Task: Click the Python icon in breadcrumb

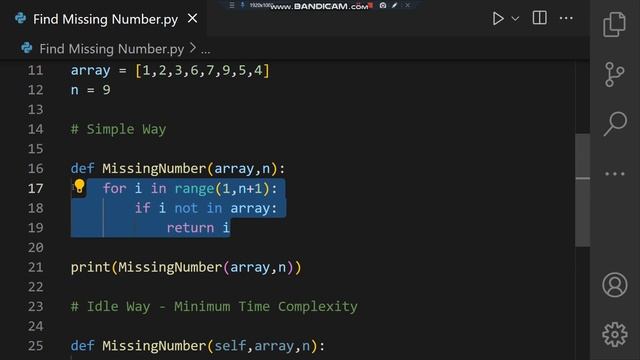Action: [27, 48]
